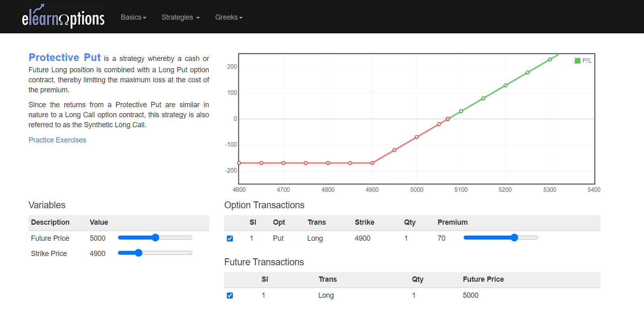Uncheck the Put option transaction checkbox
The image size is (644, 319).
(x=230, y=239)
